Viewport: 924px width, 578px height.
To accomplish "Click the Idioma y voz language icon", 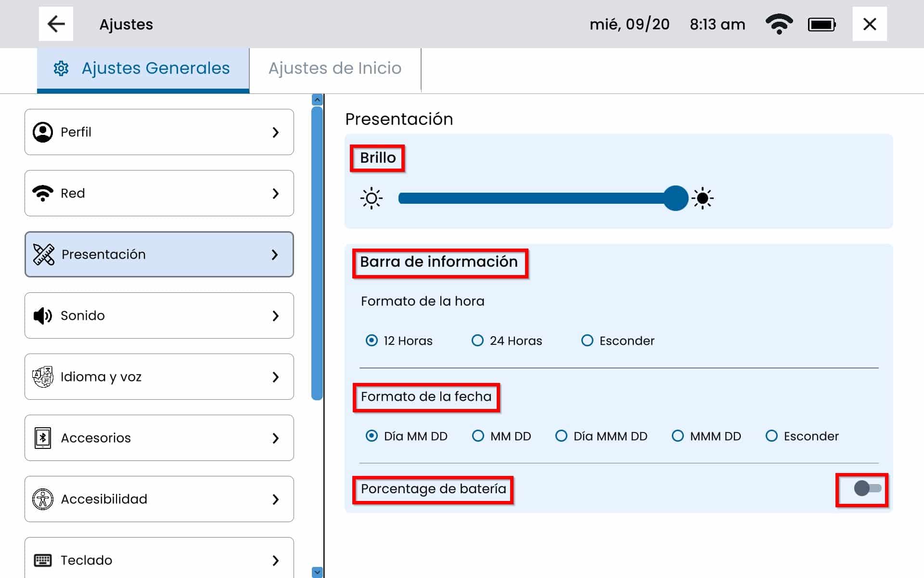I will click(43, 377).
